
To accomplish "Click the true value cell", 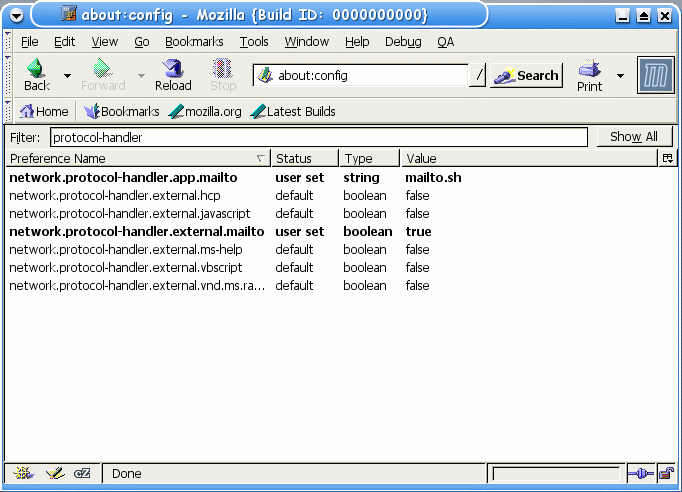I will pos(418,231).
